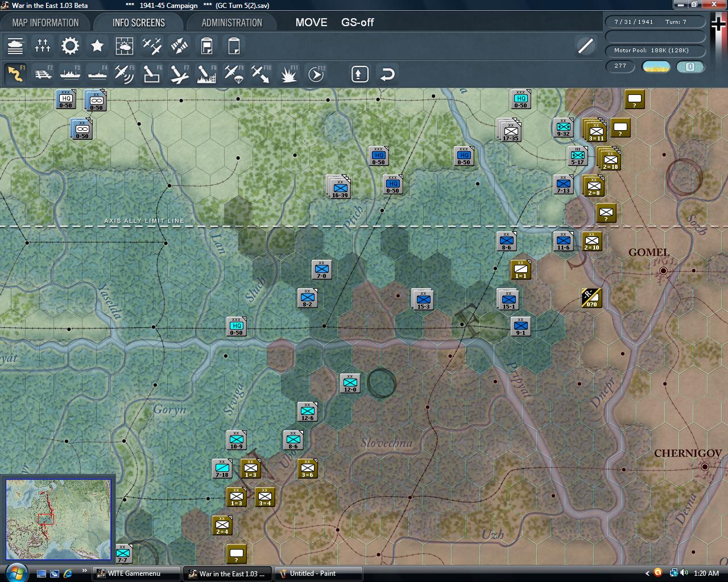Open the victory star screen
This screenshot has width=728, height=582.
(97, 46)
